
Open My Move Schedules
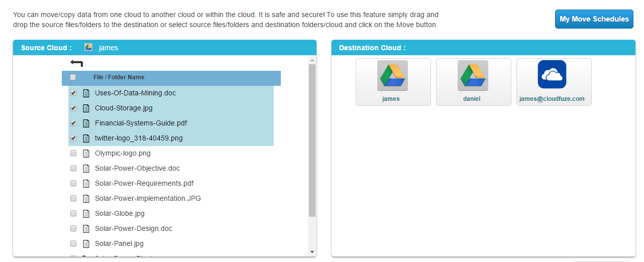point(594,19)
